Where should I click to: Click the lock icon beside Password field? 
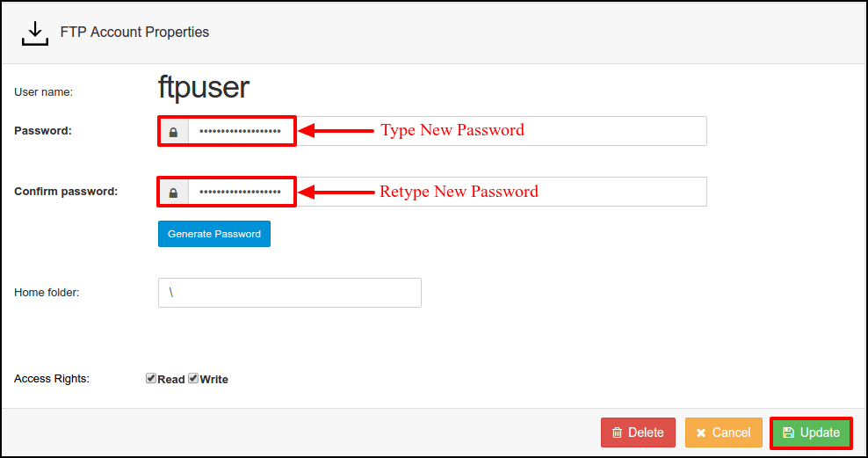tap(174, 132)
